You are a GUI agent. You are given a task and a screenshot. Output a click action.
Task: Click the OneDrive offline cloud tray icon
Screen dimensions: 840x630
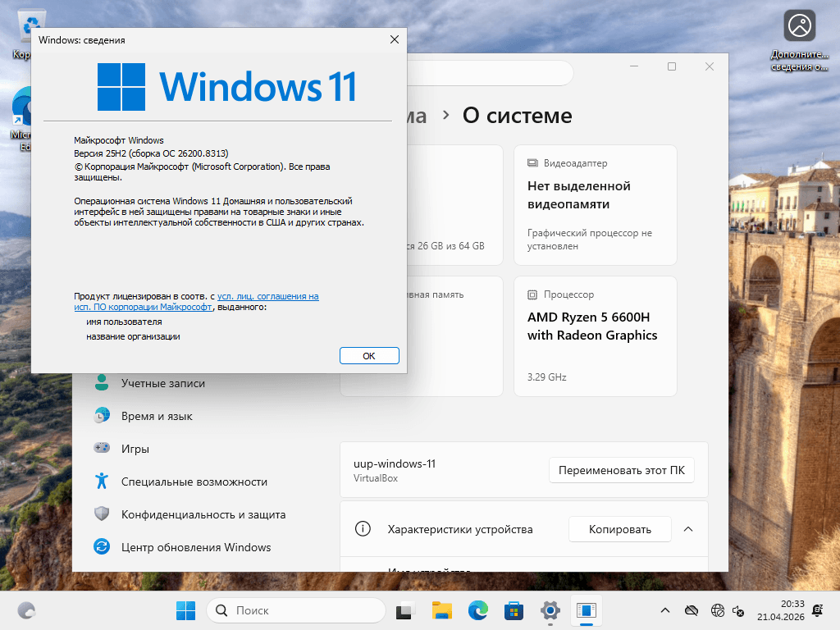tap(691, 611)
